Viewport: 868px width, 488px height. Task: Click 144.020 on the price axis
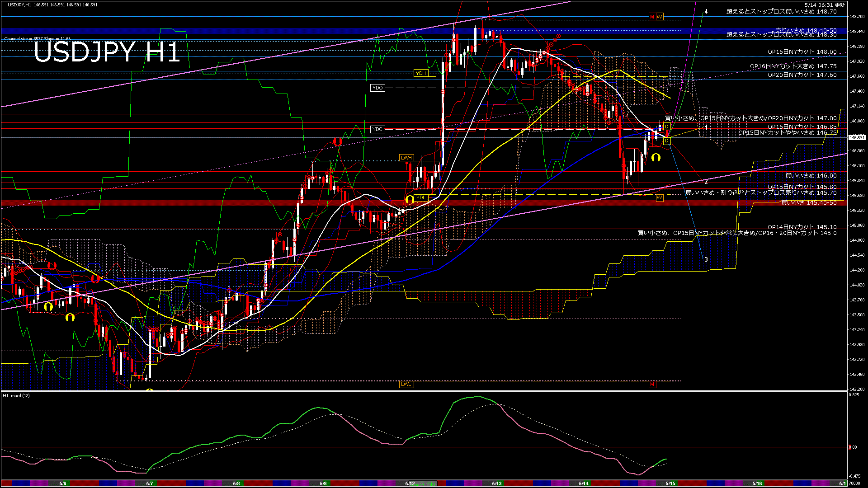[857, 285]
